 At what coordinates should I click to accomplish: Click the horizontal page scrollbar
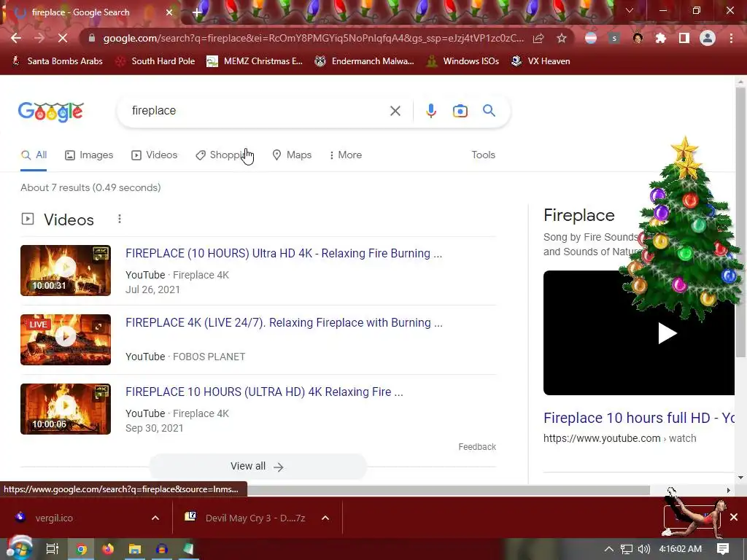[x=449, y=490]
